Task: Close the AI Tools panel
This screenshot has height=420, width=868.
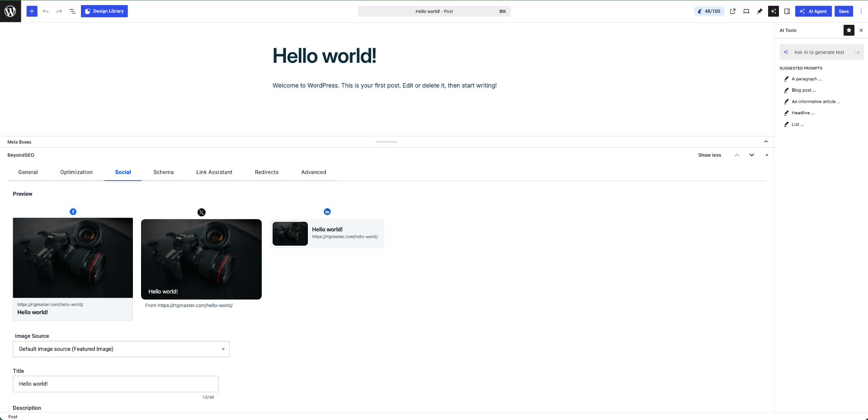Action: coord(861,30)
